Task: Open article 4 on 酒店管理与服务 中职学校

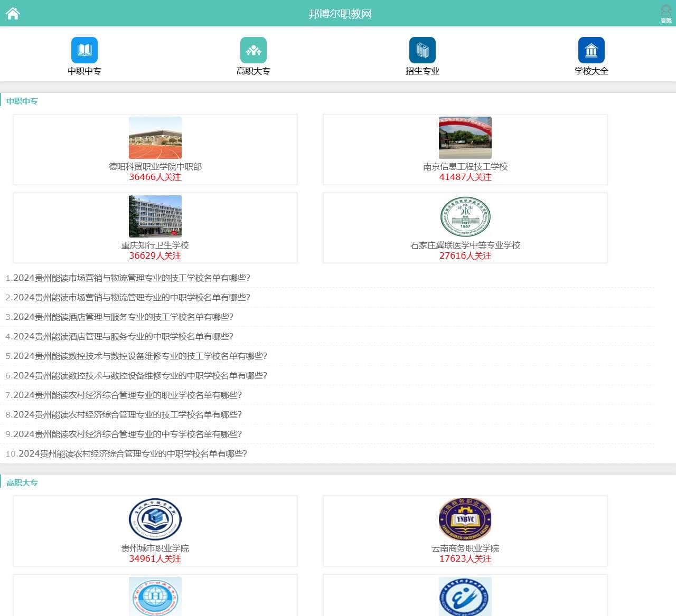Action: tap(123, 337)
